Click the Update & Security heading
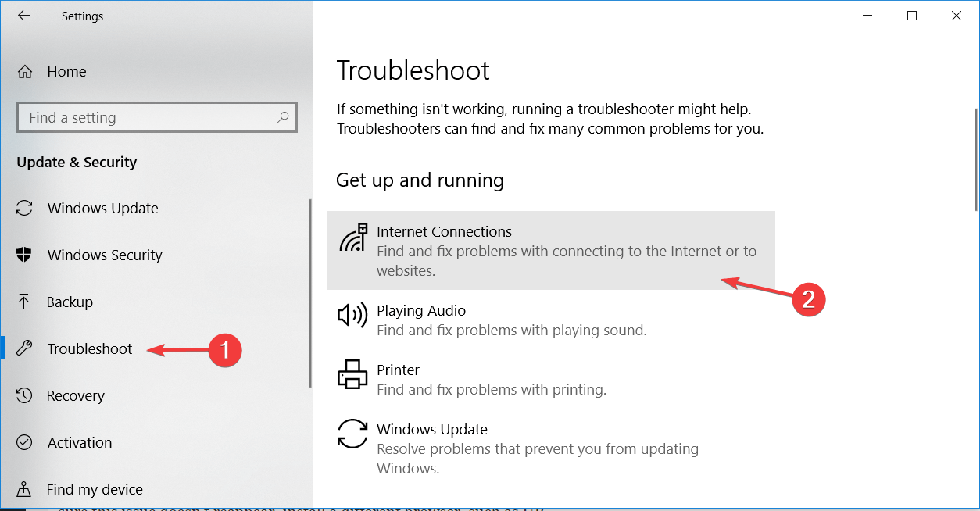This screenshot has height=511, width=980. tap(77, 163)
